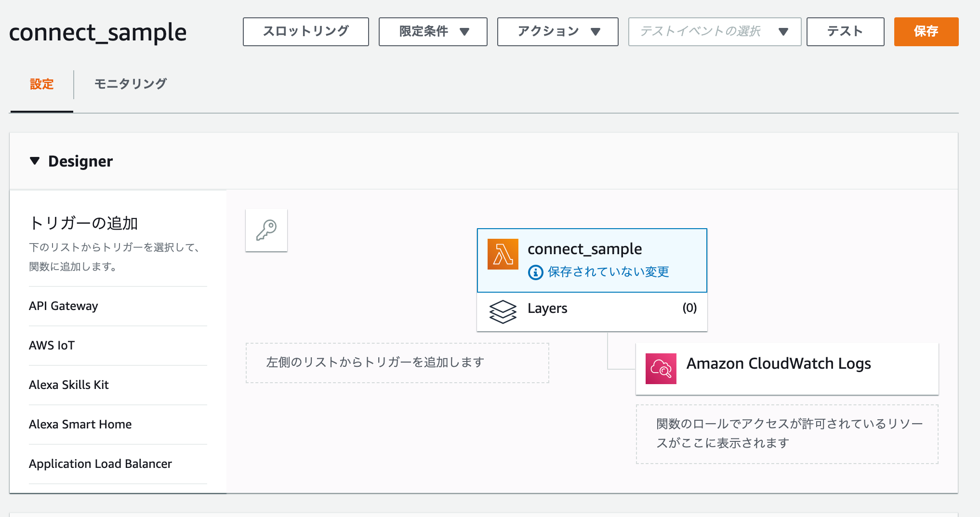Add the Alexa Skills Kit trigger
This screenshot has width=980, height=517.
118,385
